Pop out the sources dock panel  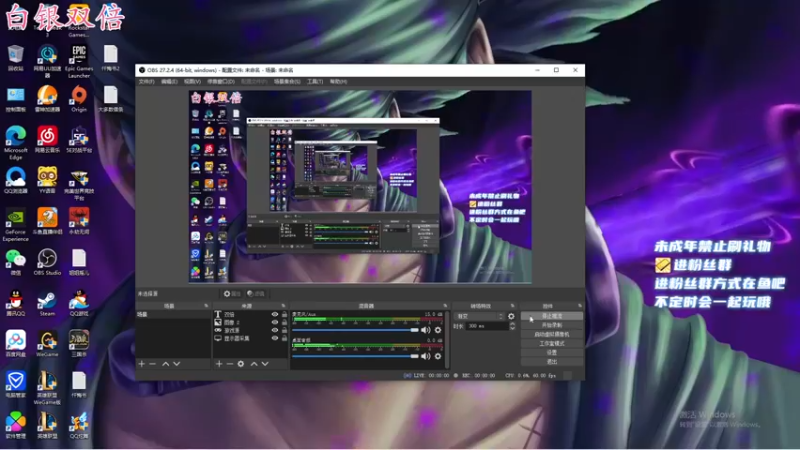click(x=283, y=306)
